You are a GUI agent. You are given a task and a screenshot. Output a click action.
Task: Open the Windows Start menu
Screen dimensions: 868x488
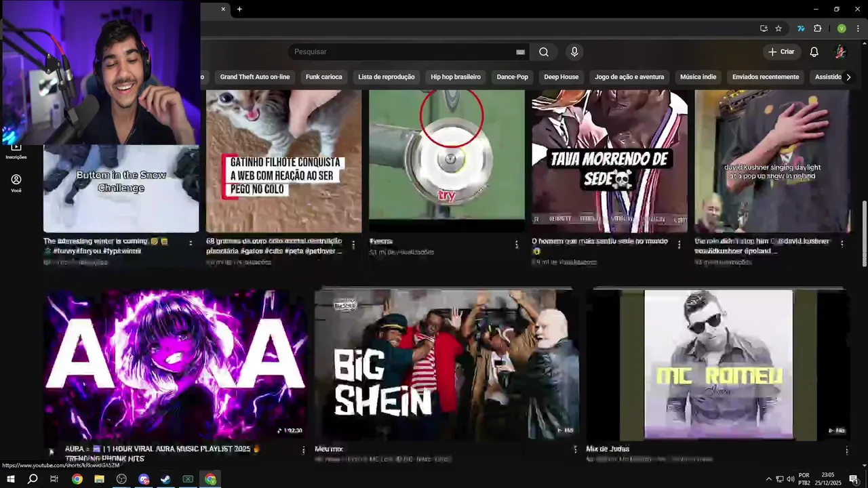point(10,479)
